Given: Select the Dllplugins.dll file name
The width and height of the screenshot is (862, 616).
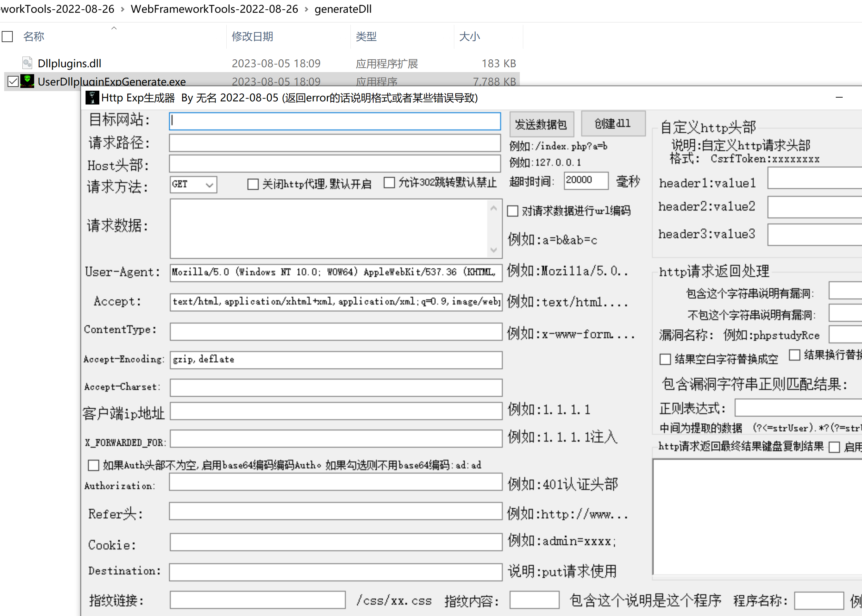Looking at the screenshot, I should pyautogui.click(x=69, y=63).
